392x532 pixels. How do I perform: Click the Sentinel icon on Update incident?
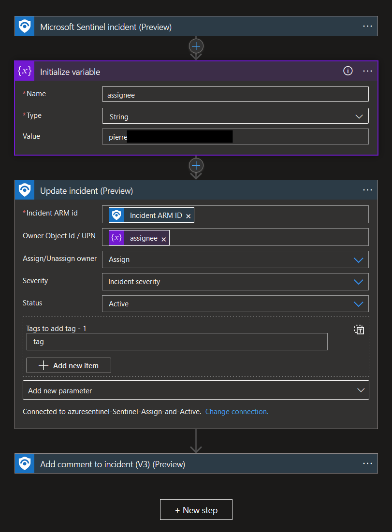[x=25, y=190]
